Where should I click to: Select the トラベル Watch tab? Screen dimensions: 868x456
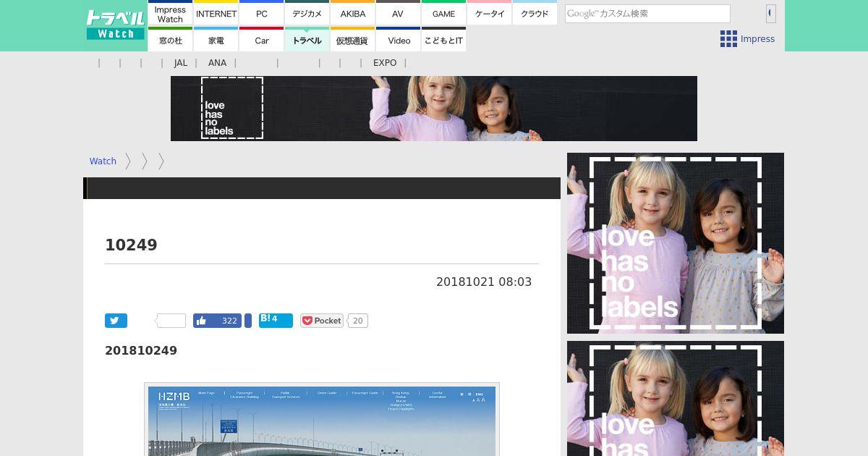(x=307, y=40)
